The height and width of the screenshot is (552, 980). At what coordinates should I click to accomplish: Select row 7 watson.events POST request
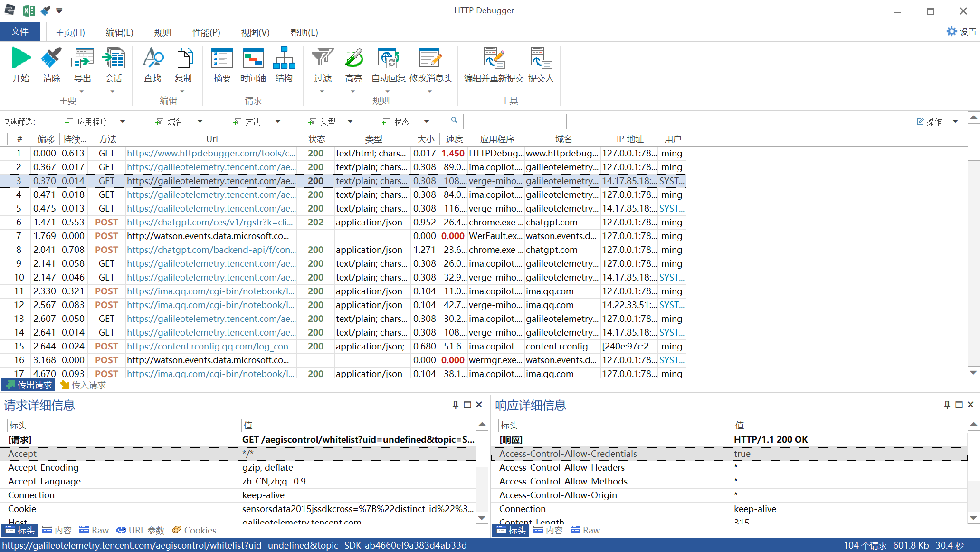[343, 236]
